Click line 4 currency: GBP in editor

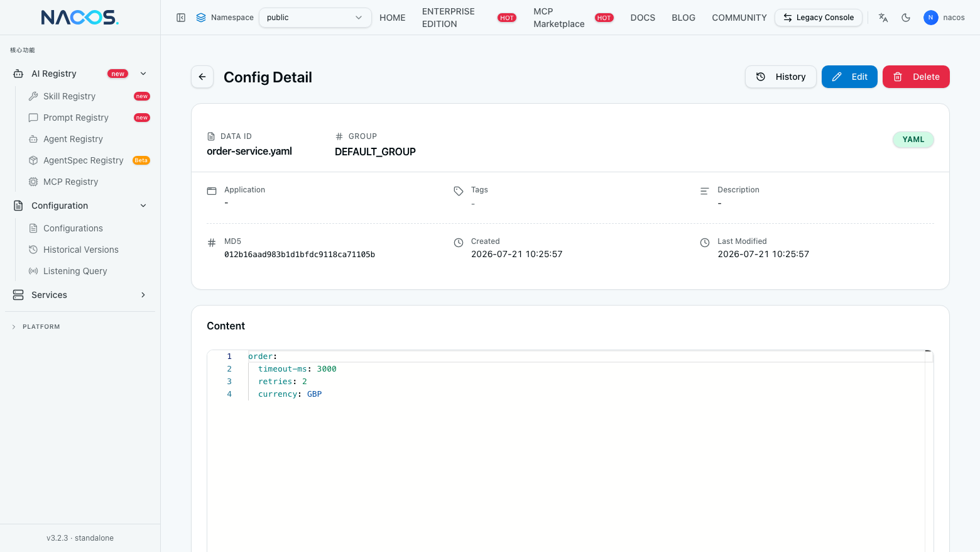290,394
